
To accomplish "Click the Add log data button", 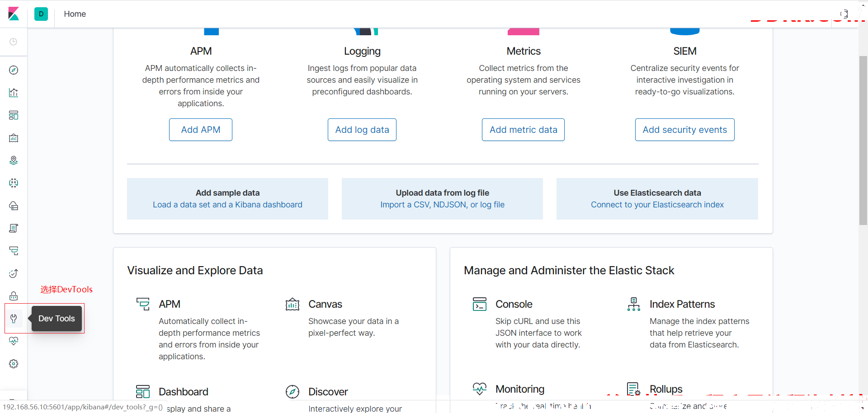I will click(362, 130).
